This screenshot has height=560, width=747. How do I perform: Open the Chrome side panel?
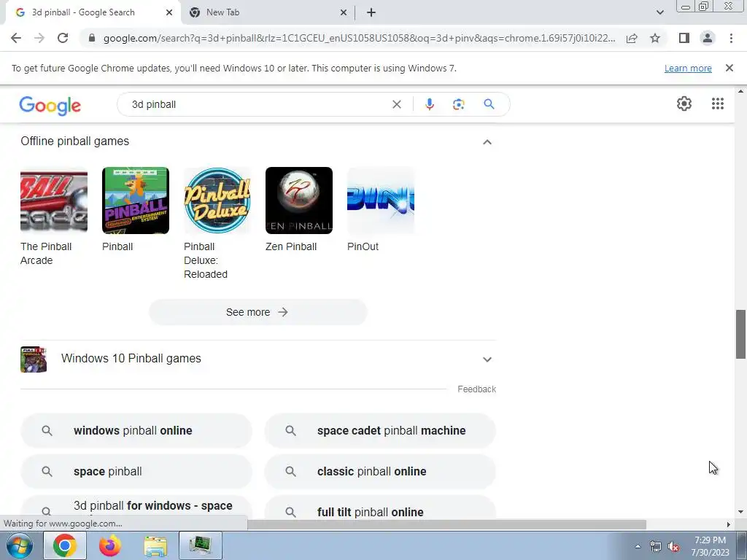(x=684, y=38)
